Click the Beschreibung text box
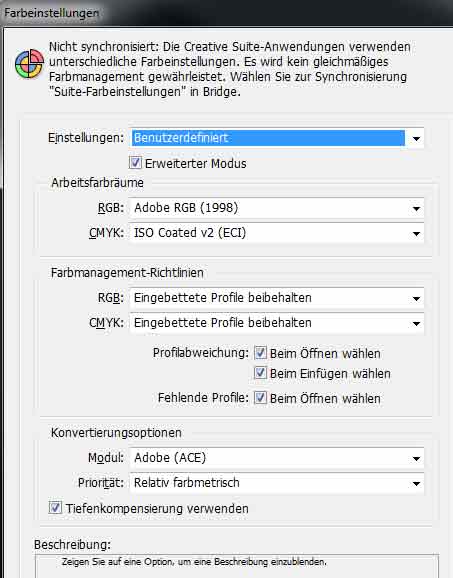The width and height of the screenshot is (453, 578). point(237,566)
